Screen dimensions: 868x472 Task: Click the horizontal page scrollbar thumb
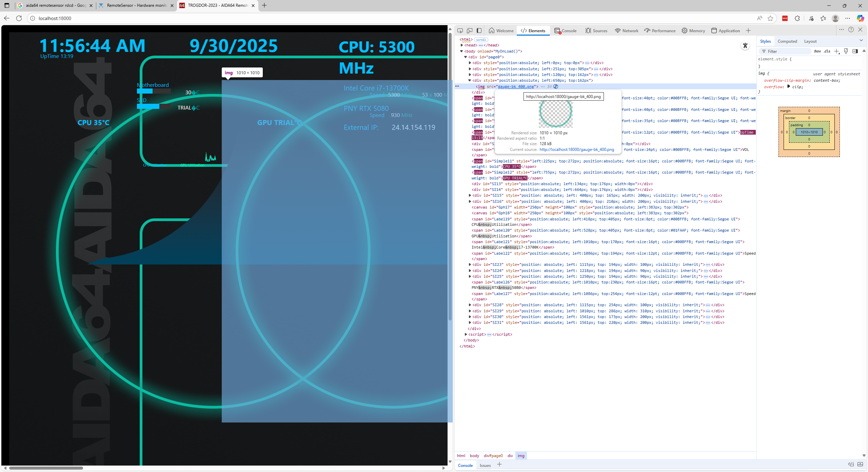click(46, 468)
